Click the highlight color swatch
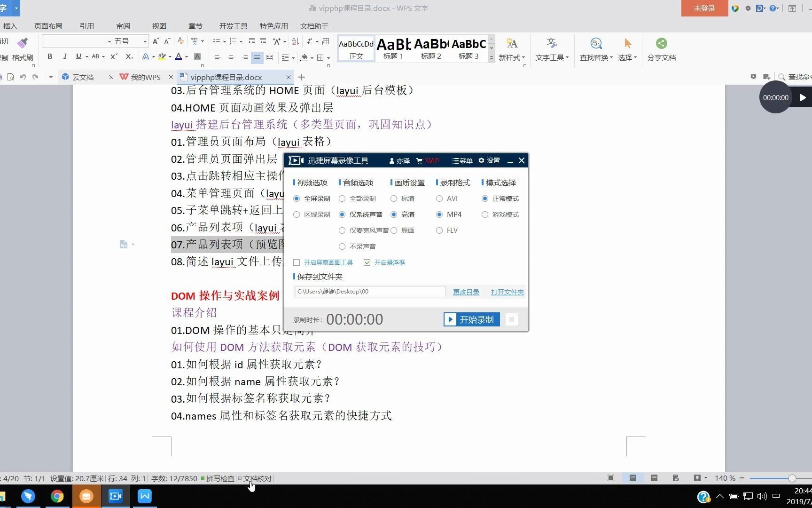Viewport: 812px width, 508px height. pos(162,57)
